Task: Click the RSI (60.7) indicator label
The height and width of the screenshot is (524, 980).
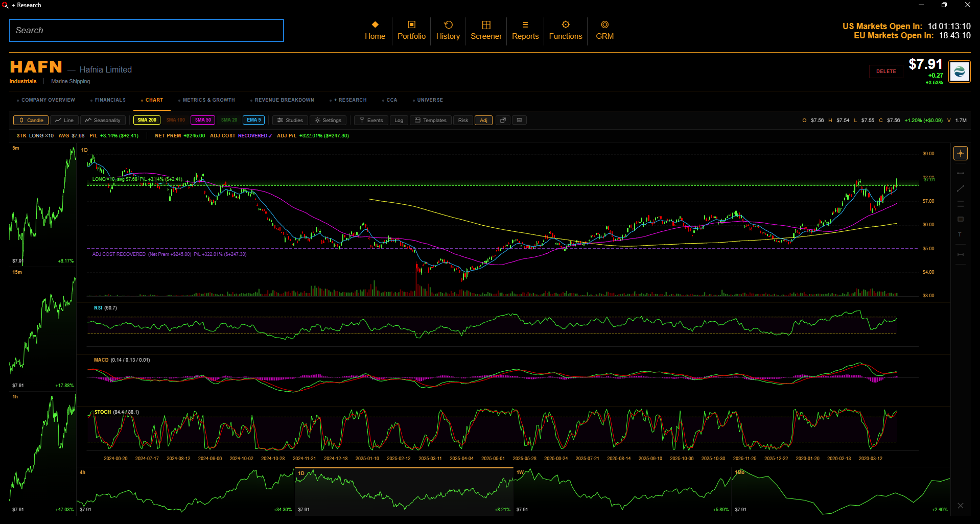Action: click(x=105, y=308)
